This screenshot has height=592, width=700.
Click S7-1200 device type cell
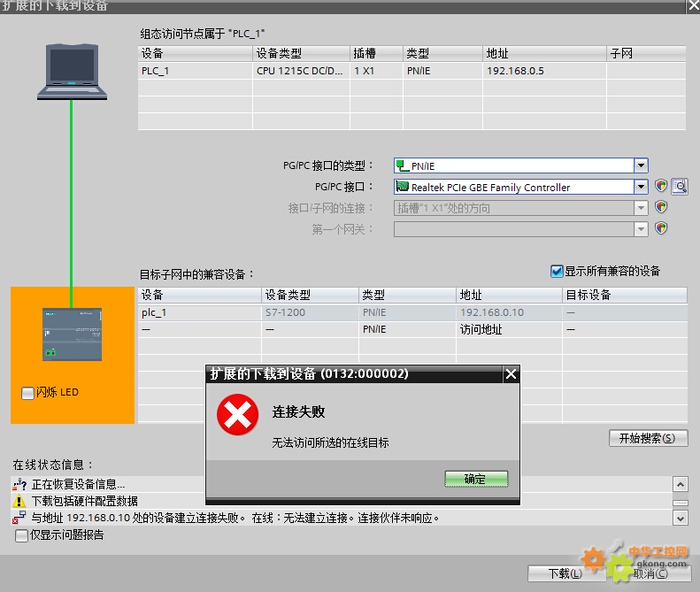310,312
